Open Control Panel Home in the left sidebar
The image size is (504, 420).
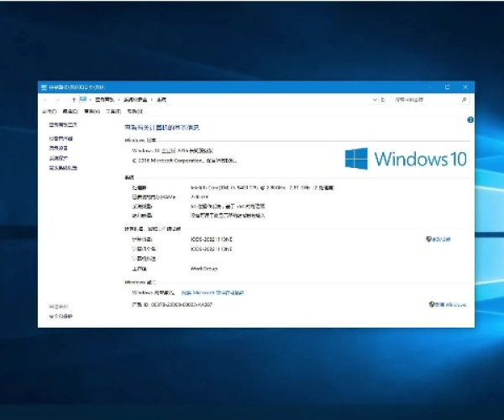(x=63, y=124)
